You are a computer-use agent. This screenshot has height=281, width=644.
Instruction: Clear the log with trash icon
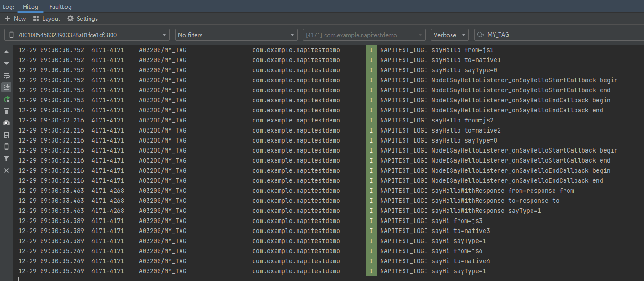(x=6, y=111)
